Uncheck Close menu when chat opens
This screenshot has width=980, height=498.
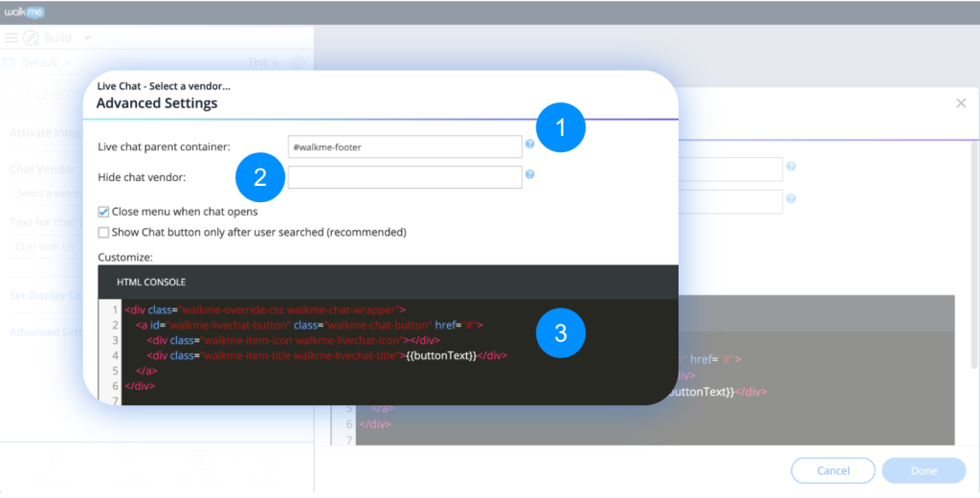103,212
